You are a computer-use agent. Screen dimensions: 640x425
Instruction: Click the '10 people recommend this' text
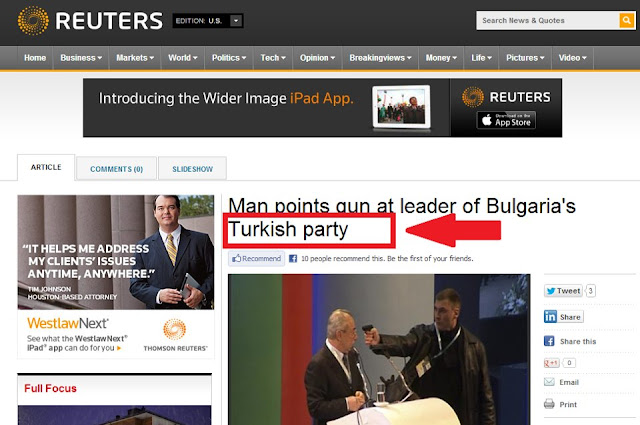387,258
